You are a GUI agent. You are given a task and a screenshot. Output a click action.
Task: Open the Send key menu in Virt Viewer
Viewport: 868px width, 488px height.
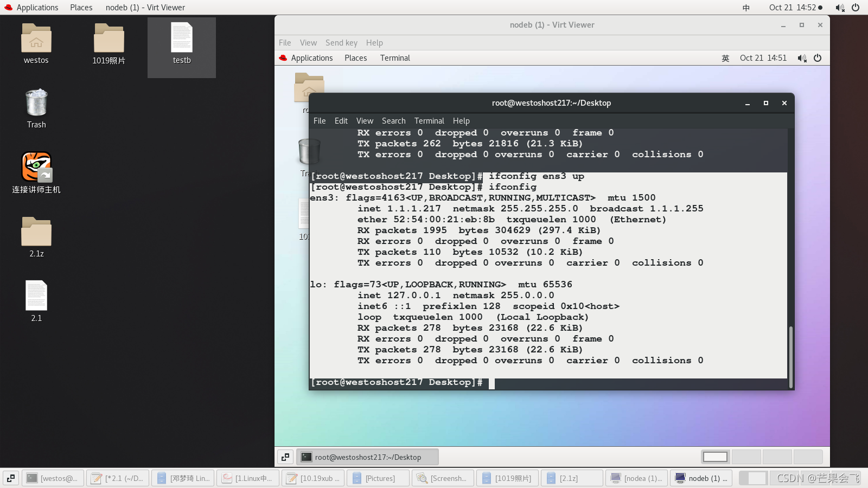point(341,42)
